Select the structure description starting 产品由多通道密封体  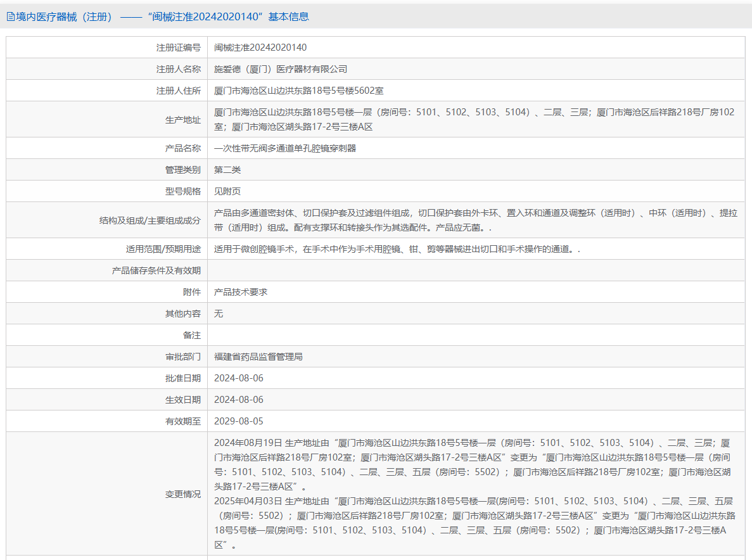click(x=476, y=220)
